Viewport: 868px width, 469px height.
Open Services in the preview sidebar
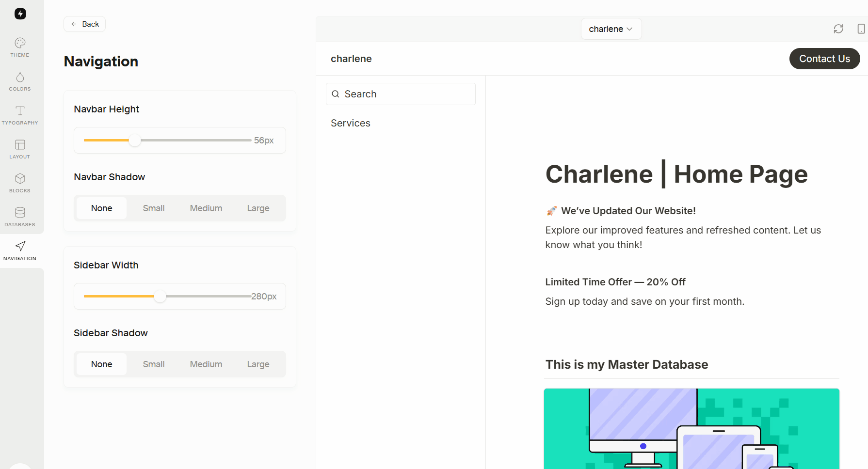coord(351,123)
